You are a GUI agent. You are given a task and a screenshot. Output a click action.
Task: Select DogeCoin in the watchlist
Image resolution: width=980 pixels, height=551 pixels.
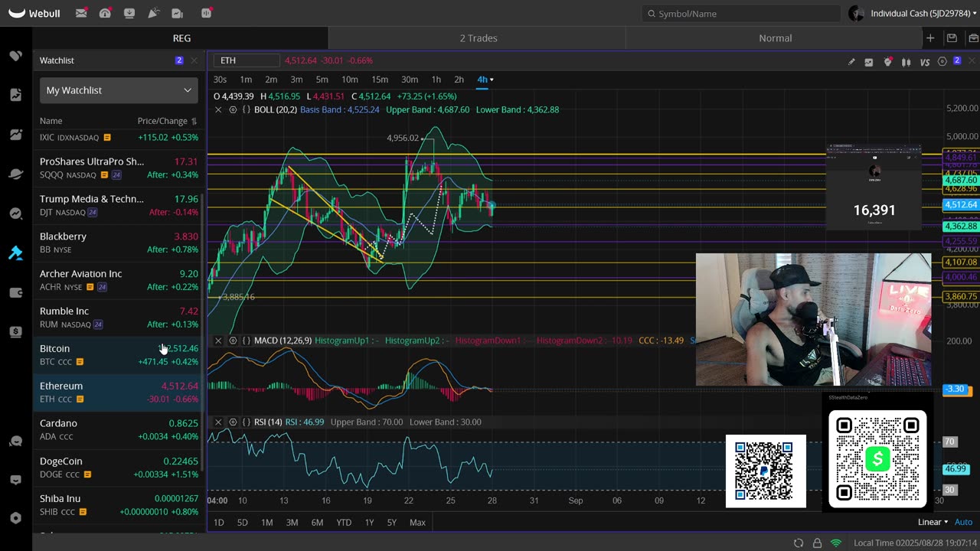(x=119, y=468)
